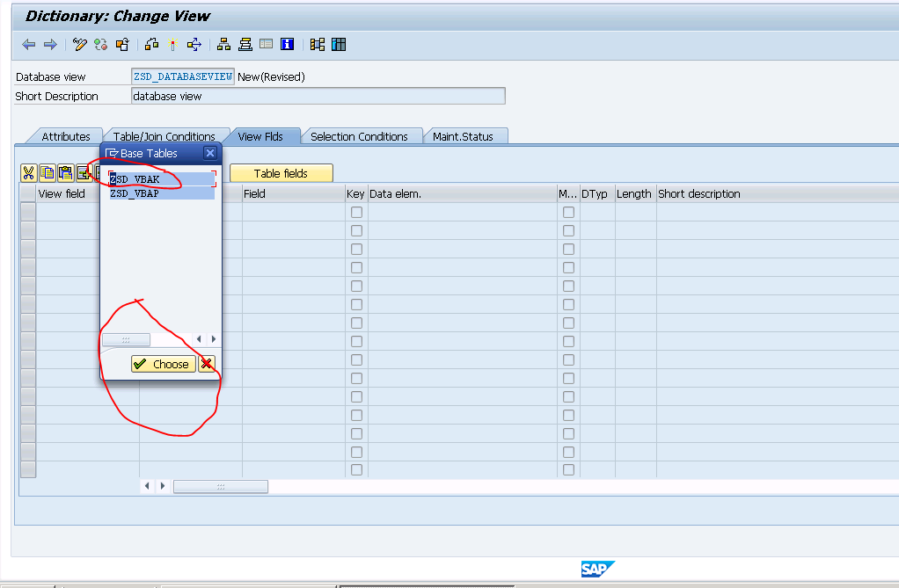
Task: Click the right scroll arrow in the popup
Action: (x=213, y=338)
